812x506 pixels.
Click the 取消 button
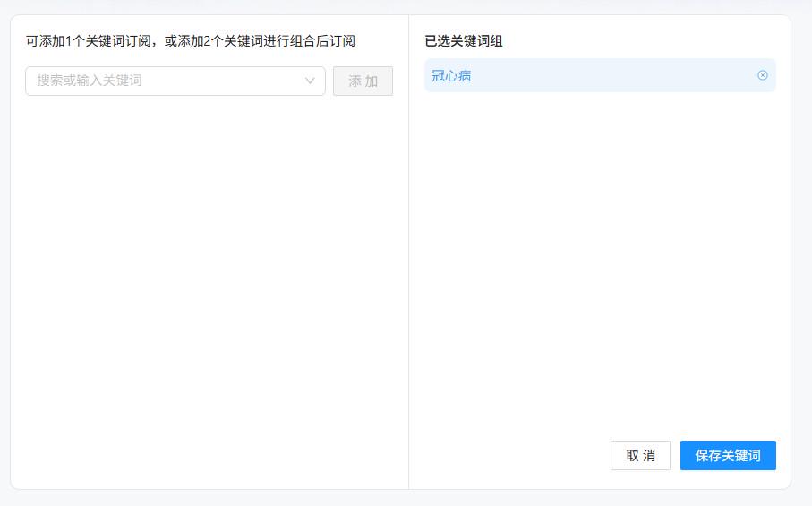coord(640,455)
